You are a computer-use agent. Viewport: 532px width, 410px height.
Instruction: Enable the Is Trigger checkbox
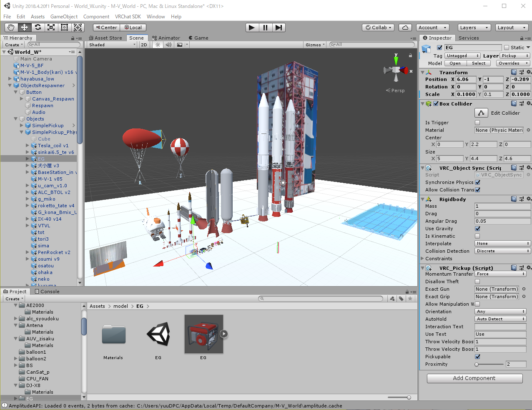click(x=477, y=123)
